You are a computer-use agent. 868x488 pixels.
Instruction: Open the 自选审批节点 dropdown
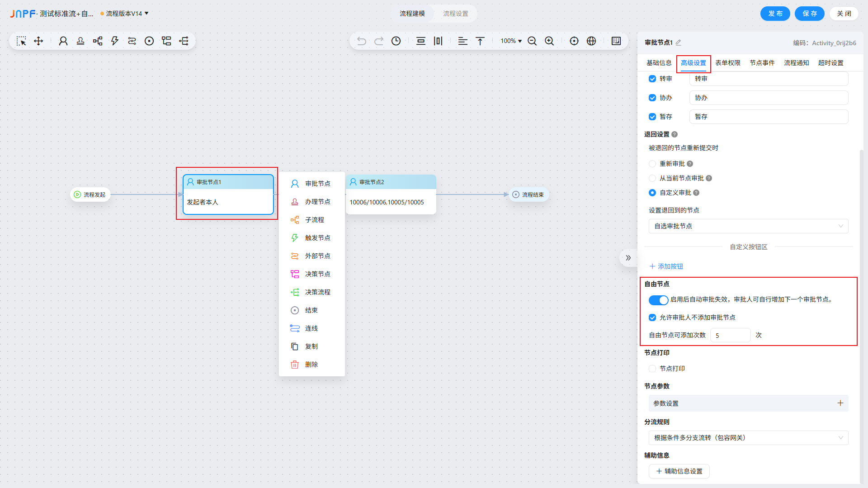(748, 226)
